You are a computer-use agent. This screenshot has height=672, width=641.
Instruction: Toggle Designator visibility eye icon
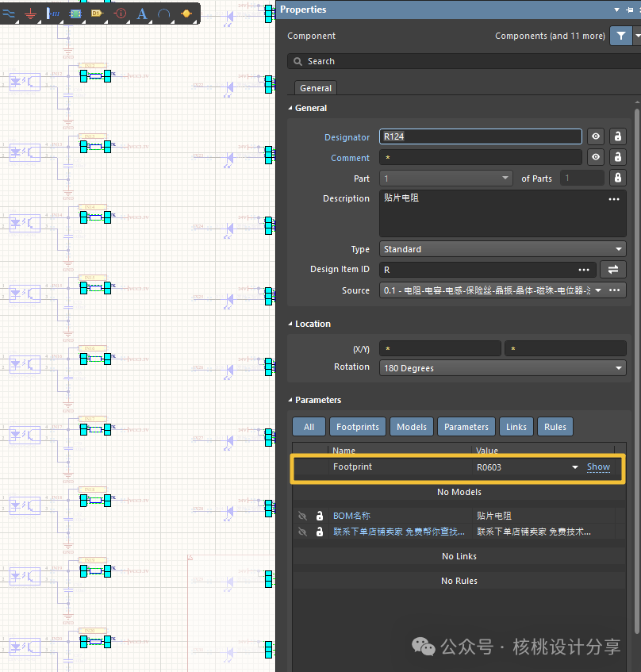click(x=595, y=136)
